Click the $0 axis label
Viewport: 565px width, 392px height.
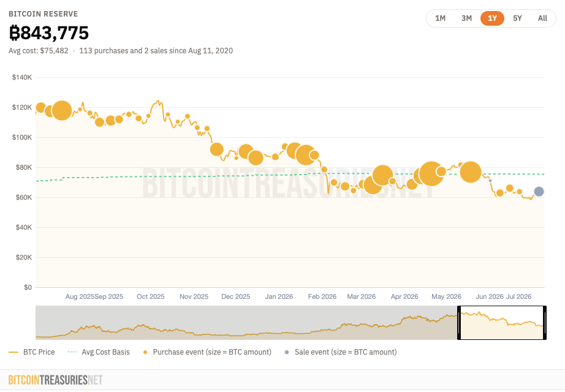point(28,287)
